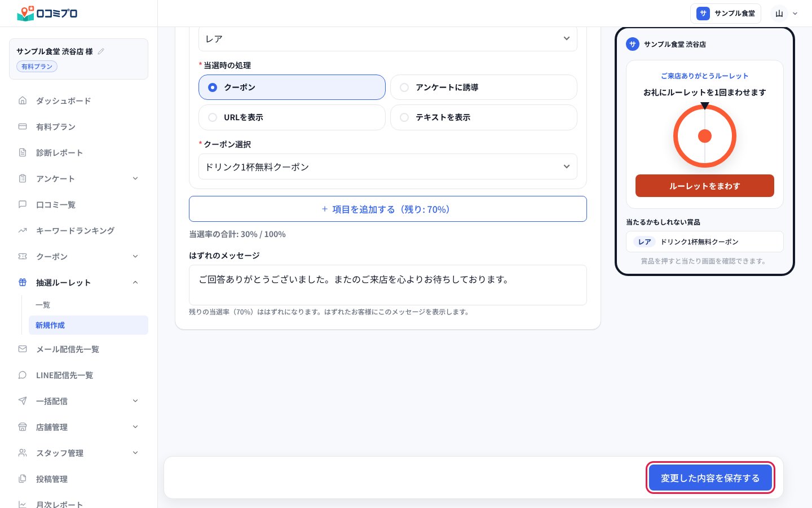This screenshot has height=508, width=812.
Task: Click the 口コミ一覧 speech bubble icon
Action: click(23, 204)
